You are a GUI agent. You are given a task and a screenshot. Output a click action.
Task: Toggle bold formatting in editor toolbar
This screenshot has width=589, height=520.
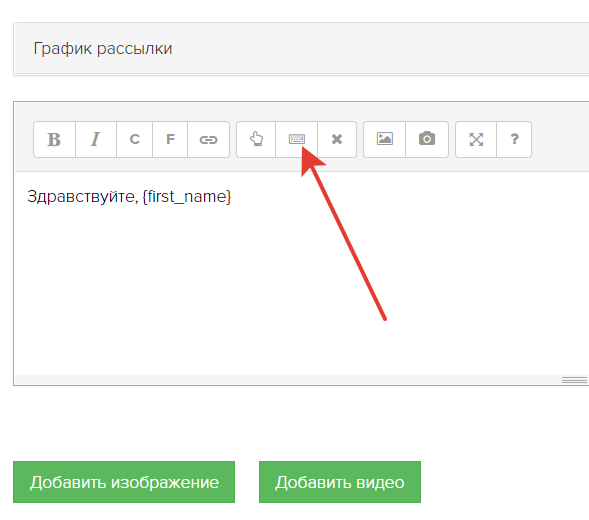tap(54, 139)
